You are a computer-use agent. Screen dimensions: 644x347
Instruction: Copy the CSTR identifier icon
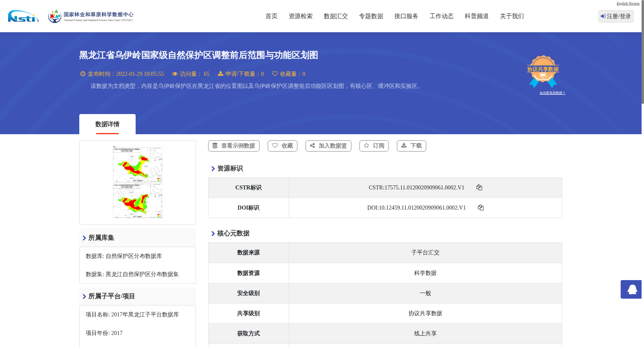point(479,187)
